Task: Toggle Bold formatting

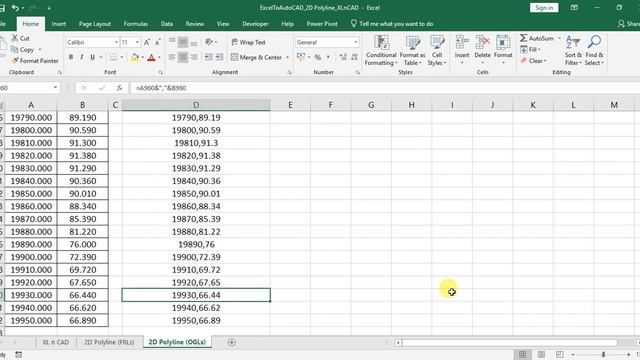Action: tap(71, 57)
